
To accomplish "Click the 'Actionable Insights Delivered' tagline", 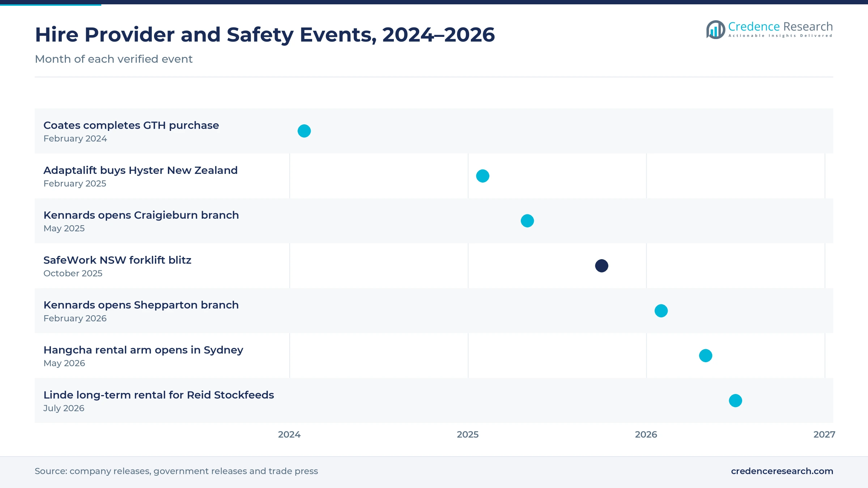I will 780,36.
